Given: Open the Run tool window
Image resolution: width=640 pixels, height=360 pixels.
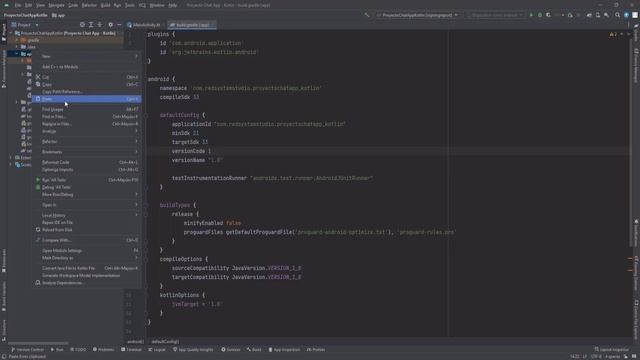Looking at the screenshot, I should tap(57, 350).
